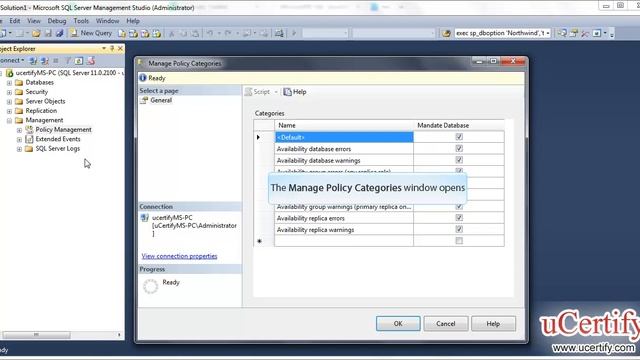Screen dimensions: 640x360
Task: Click the Copy icon in toolbar
Action: click(183, 33)
